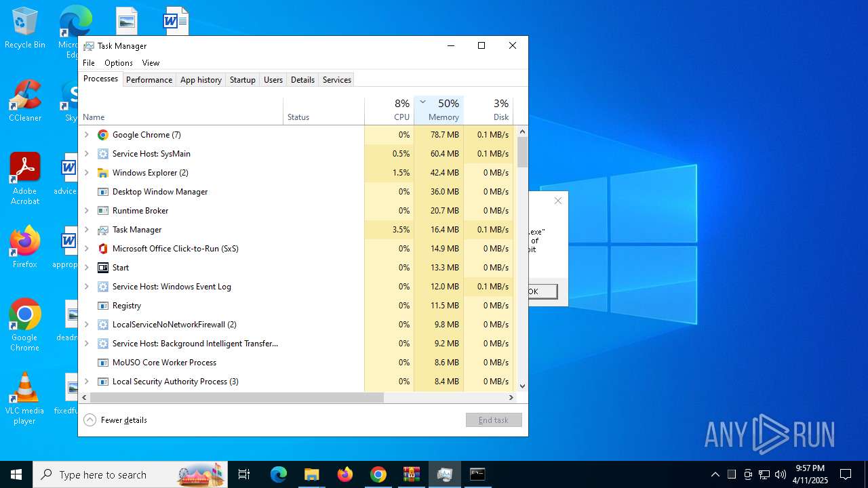Click the horizontal scrollbar thumb in process list
The height and width of the screenshot is (488, 868).
[x=237, y=398]
